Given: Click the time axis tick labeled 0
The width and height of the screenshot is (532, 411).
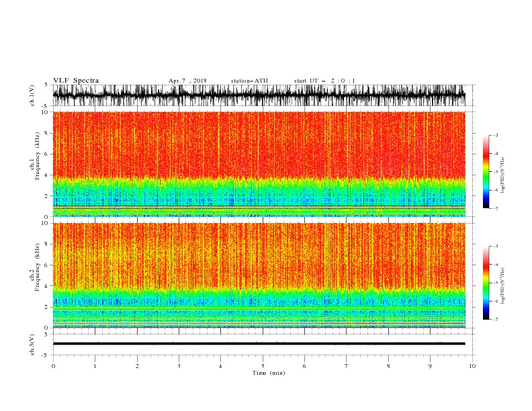Looking at the screenshot, I should pyautogui.click(x=53, y=366).
